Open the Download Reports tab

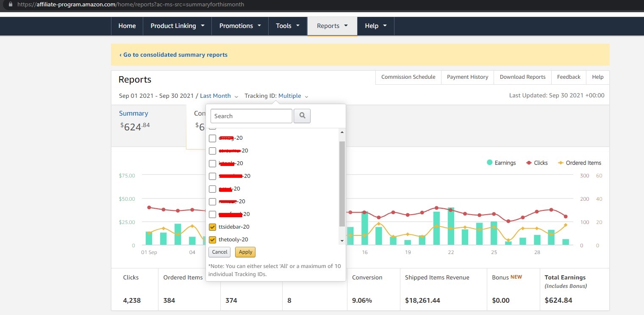click(x=522, y=77)
